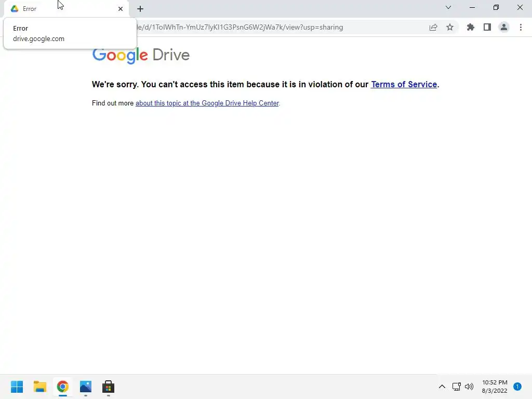Share this page icon
Viewport: 532px width, 399px height.
[x=433, y=27]
